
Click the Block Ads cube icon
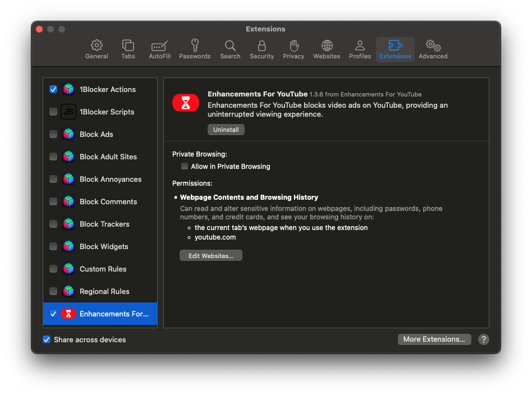[68, 134]
